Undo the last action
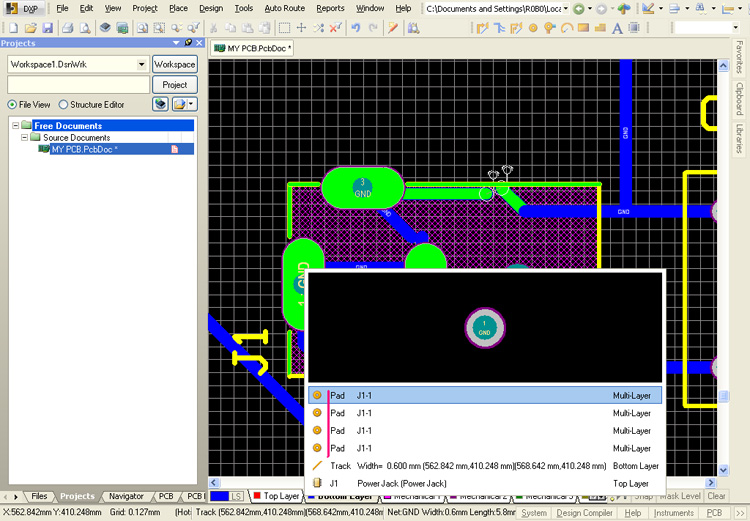 click(355, 28)
